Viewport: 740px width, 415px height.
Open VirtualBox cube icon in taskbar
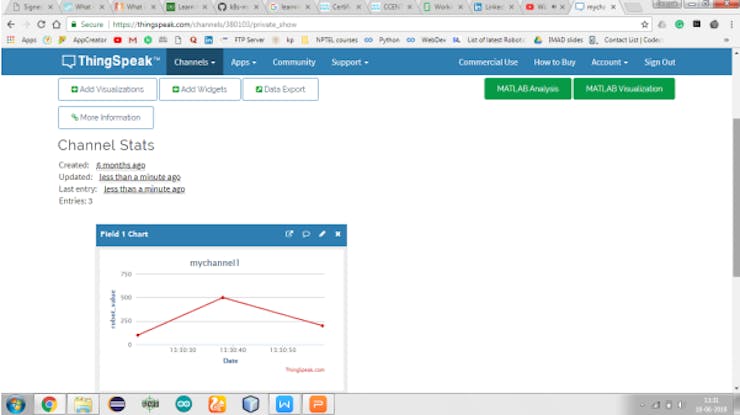tap(251, 405)
